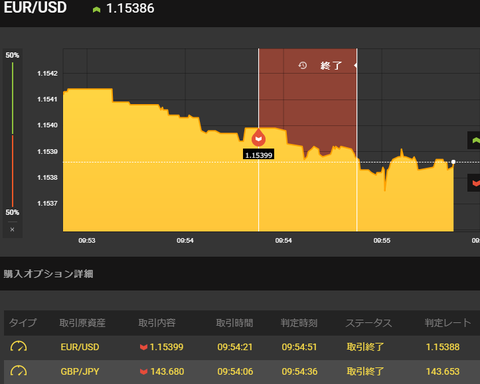
Task: Select GBP/JPY asset in table row
Action: pos(80,371)
